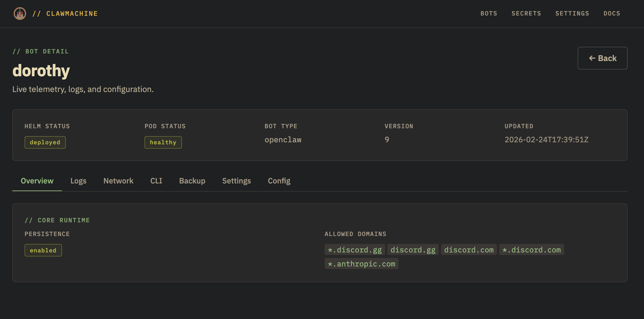Screen dimensions: 644x319
Task: Click the *.anthropic.com domain chip
Action: tap(361, 263)
